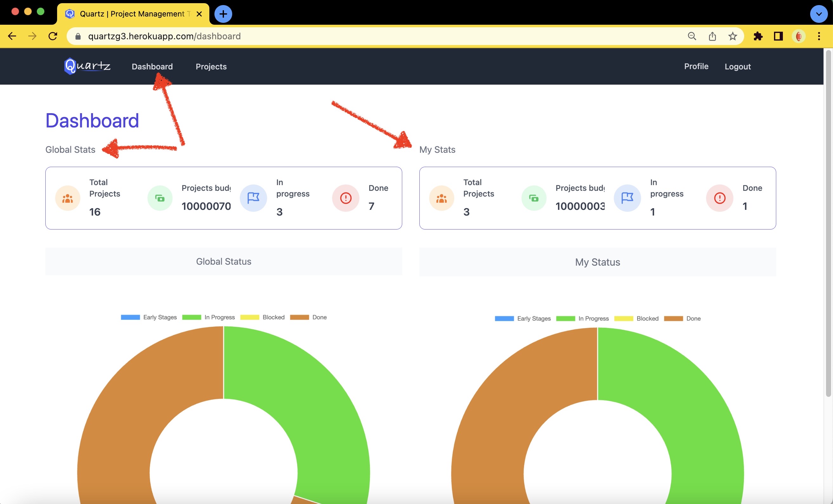The height and width of the screenshot is (504, 833).
Task: Click the Quartz logo in navbar
Action: click(87, 66)
